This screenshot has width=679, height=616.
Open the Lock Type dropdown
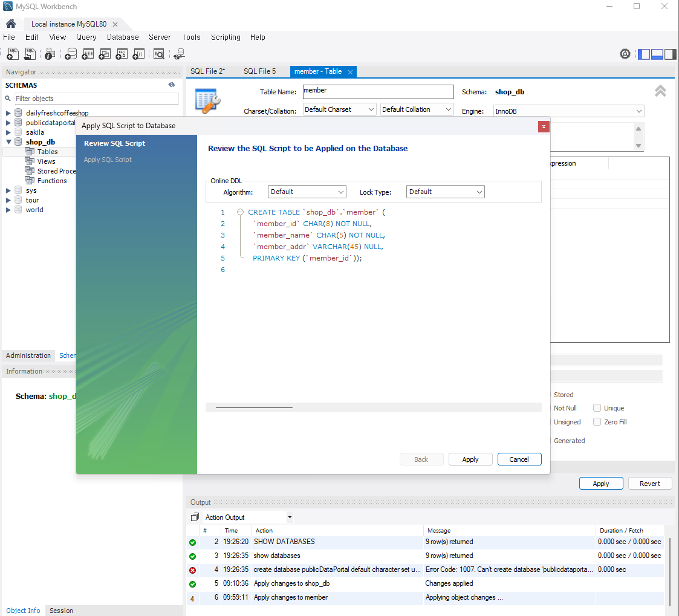tap(445, 192)
